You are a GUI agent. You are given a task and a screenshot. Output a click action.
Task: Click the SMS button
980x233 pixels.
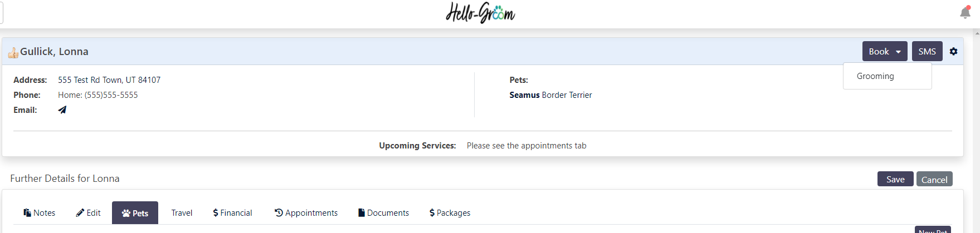pos(927,51)
